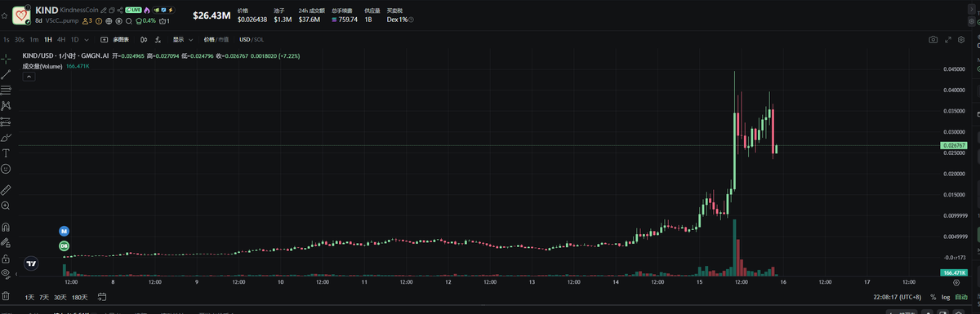
Task: Switch chart to 1D interval
Action: click(x=75, y=39)
